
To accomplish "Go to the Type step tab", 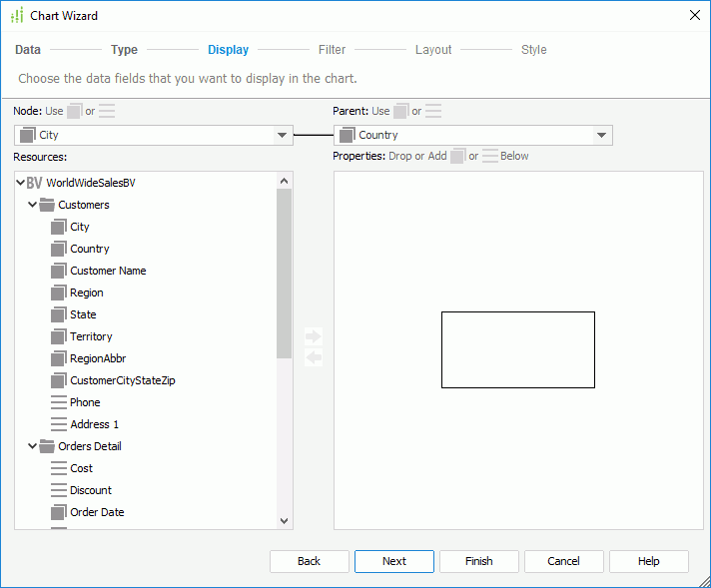I will pos(124,50).
